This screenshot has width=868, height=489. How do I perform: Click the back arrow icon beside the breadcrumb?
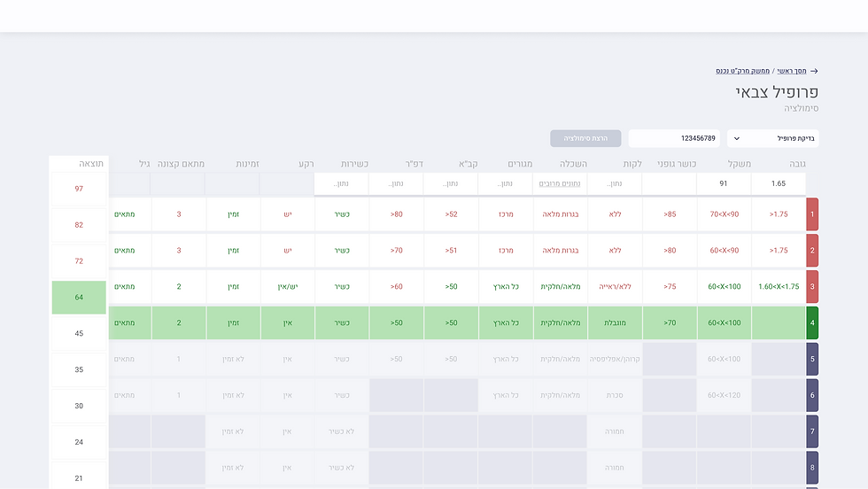tap(814, 71)
